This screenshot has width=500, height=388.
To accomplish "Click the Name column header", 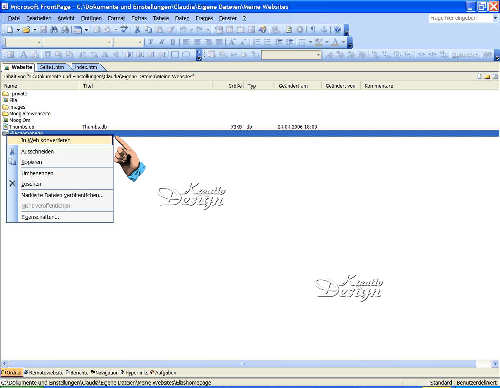I will 41,86.
